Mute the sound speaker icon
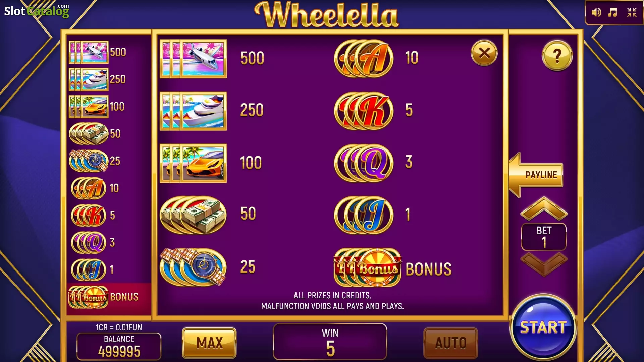The width and height of the screenshot is (644, 362). pos(596,13)
